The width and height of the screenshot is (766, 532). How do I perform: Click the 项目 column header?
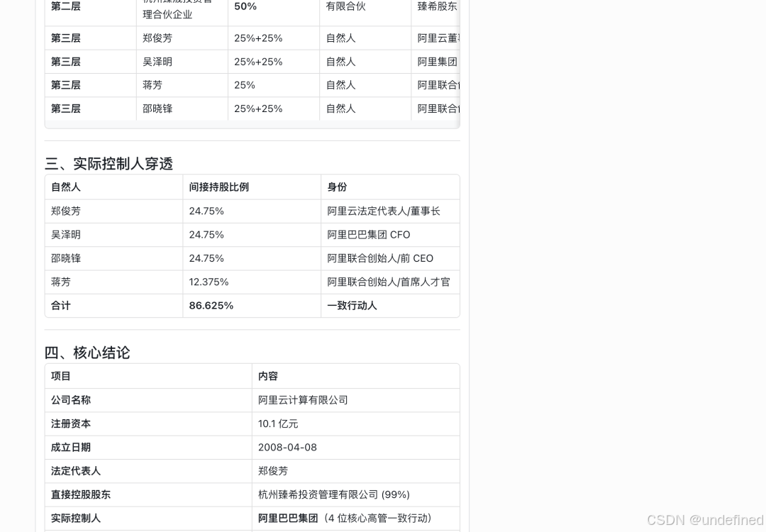(x=60, y=376)
